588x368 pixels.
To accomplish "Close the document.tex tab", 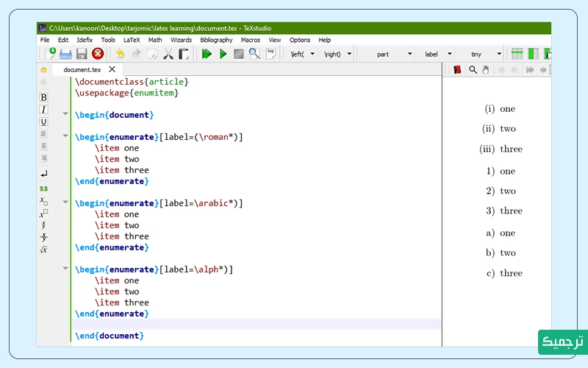I will click(112, 69).
